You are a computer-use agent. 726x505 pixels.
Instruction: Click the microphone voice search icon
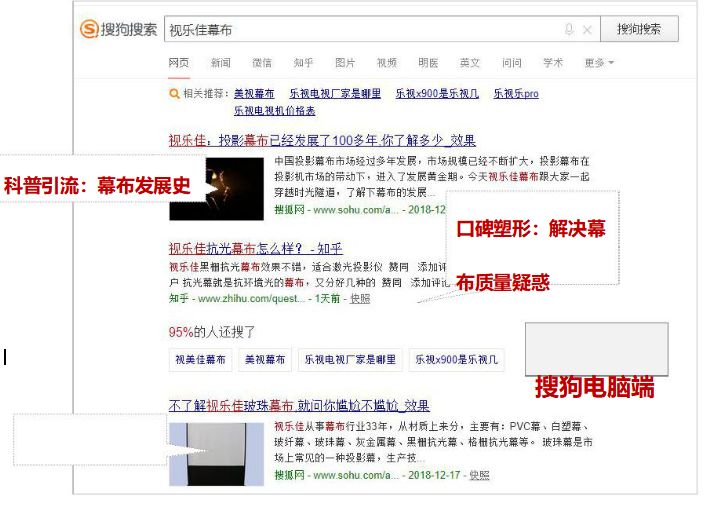(569, 30)
